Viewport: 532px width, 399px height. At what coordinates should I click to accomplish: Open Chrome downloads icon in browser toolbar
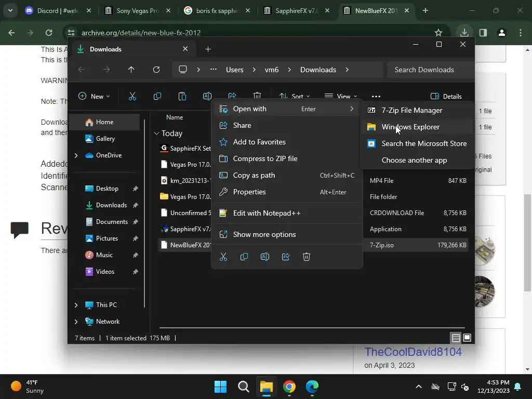[464, 33]
